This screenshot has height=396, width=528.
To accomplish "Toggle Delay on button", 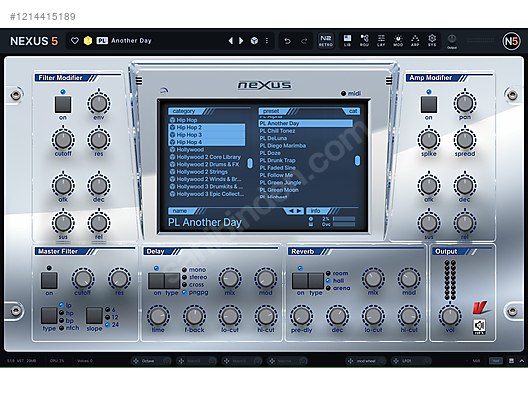I will [x=156, y=281].
